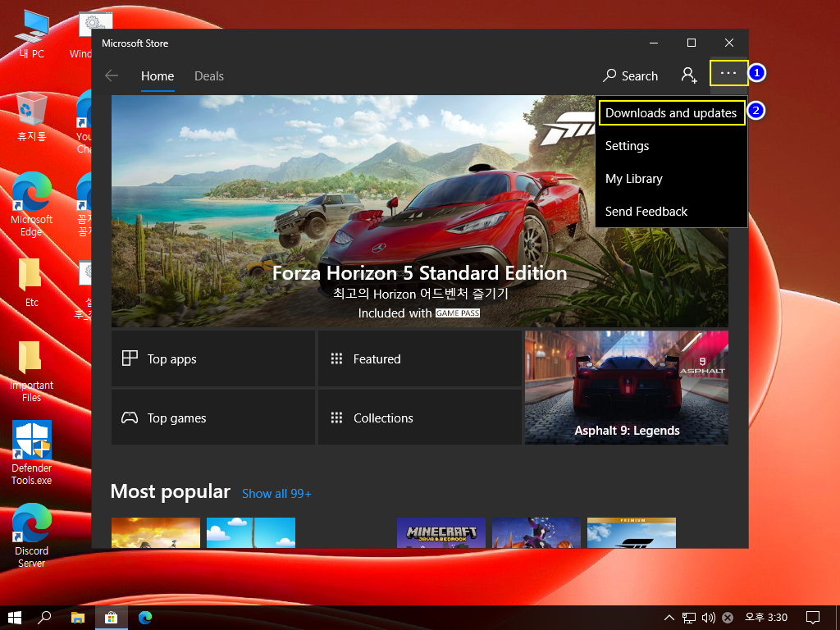840x630 pixels.
Task: Launch Defender Tools.exe shortcut
Action: 32,453
